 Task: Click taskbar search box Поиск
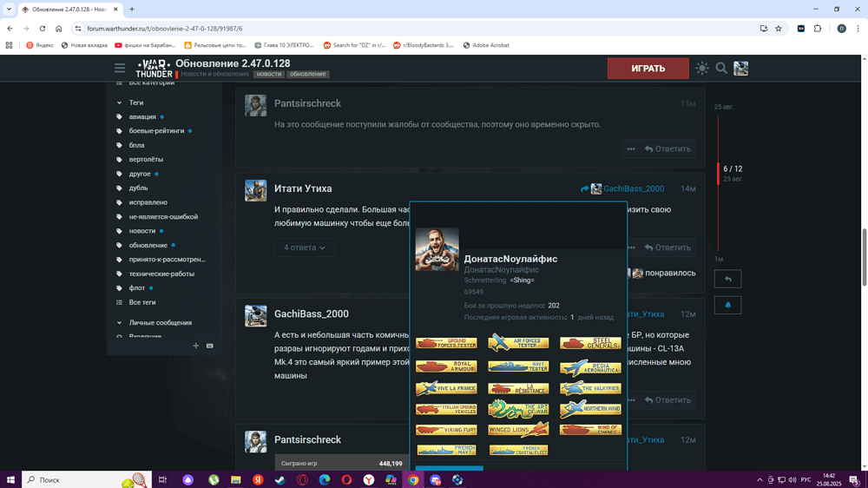[x=87, y=479]
